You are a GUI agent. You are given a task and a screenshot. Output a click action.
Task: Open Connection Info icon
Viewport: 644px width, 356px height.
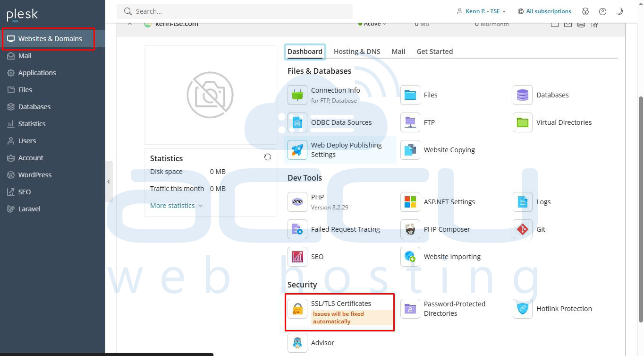coord(297,95)
